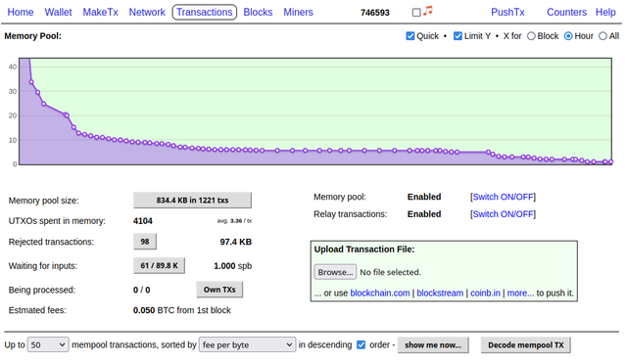Image resolution: width=627 pixels, height=364 pixels.
Task: Open the blockchain.com link
Action: [x=380, y=293]
